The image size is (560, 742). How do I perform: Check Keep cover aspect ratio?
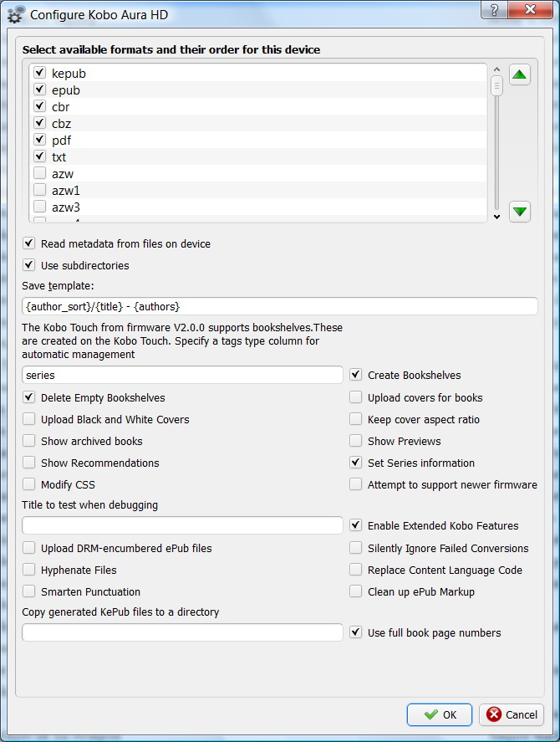click(x=356, y=419)
